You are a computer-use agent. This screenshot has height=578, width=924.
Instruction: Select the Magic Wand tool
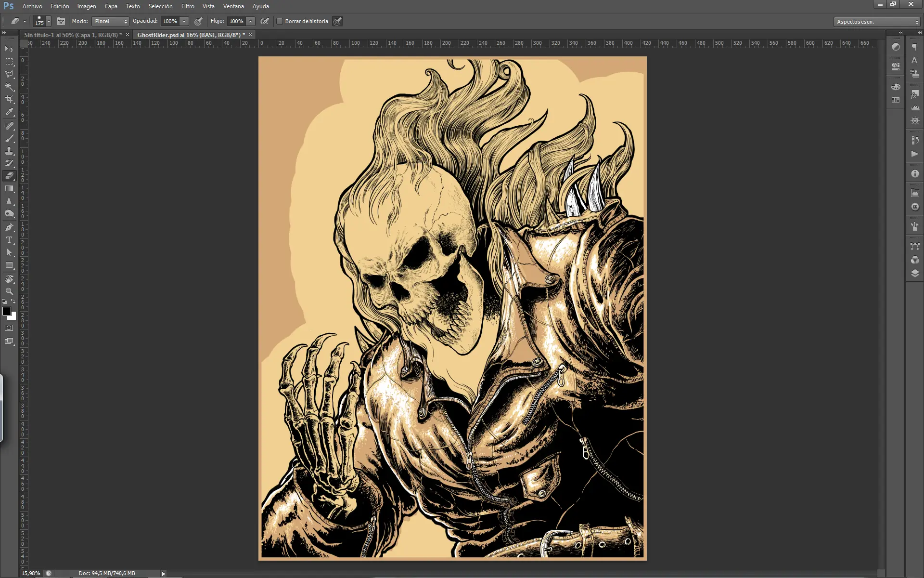click(9, 87)
